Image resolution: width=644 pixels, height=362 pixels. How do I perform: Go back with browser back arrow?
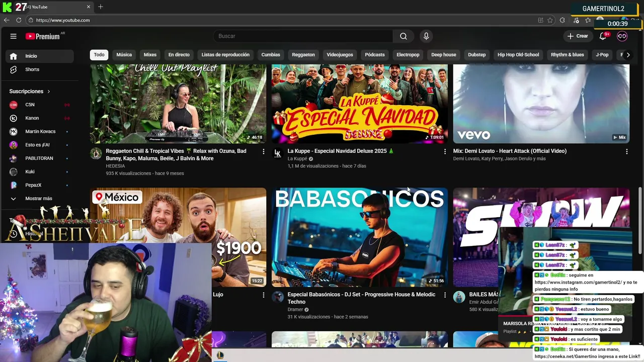(7, 20)
